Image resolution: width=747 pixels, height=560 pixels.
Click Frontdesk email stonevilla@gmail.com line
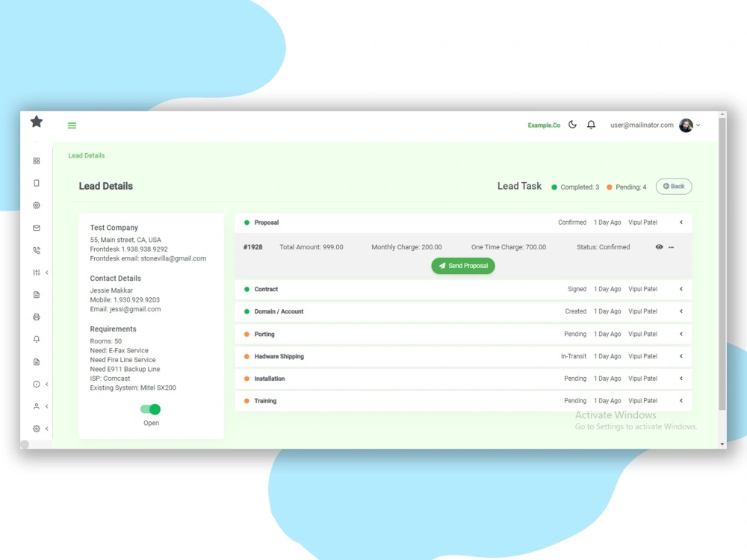point(148,258)
